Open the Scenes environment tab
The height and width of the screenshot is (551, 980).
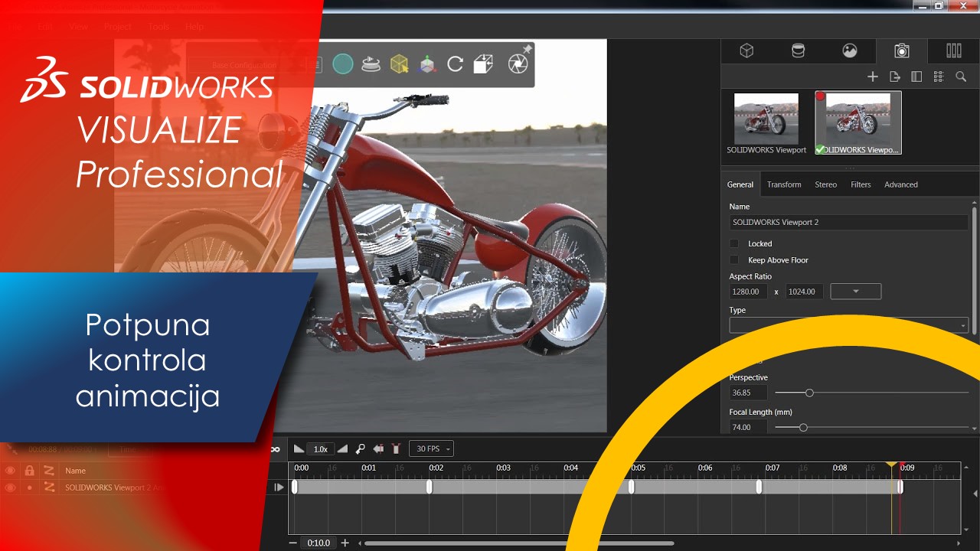850,51
